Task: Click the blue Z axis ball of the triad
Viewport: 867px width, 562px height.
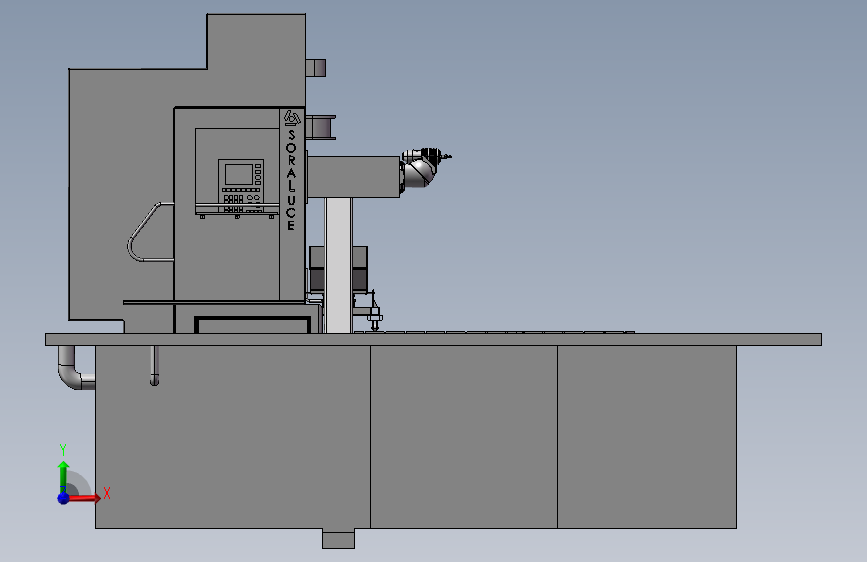Action: point(64,498)
